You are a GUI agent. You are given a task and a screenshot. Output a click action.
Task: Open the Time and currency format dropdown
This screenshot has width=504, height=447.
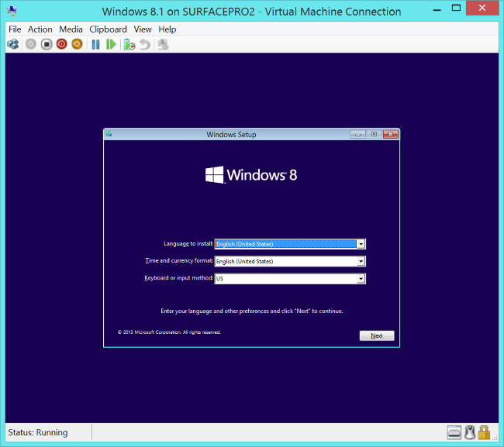(361, 262)
